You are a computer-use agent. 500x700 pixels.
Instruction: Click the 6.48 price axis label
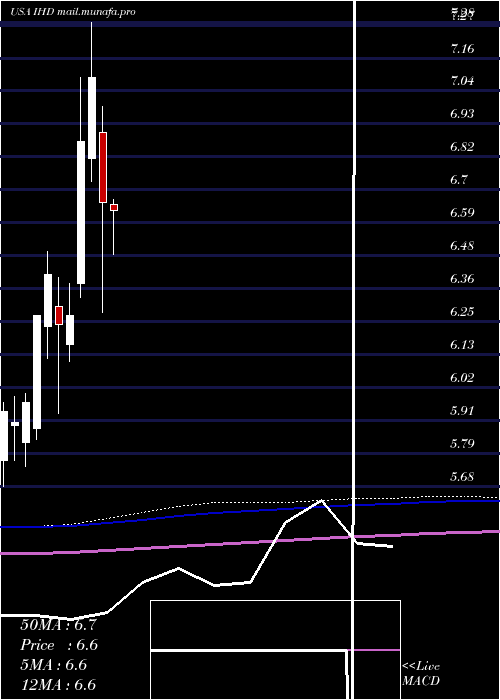click(462, 246)
